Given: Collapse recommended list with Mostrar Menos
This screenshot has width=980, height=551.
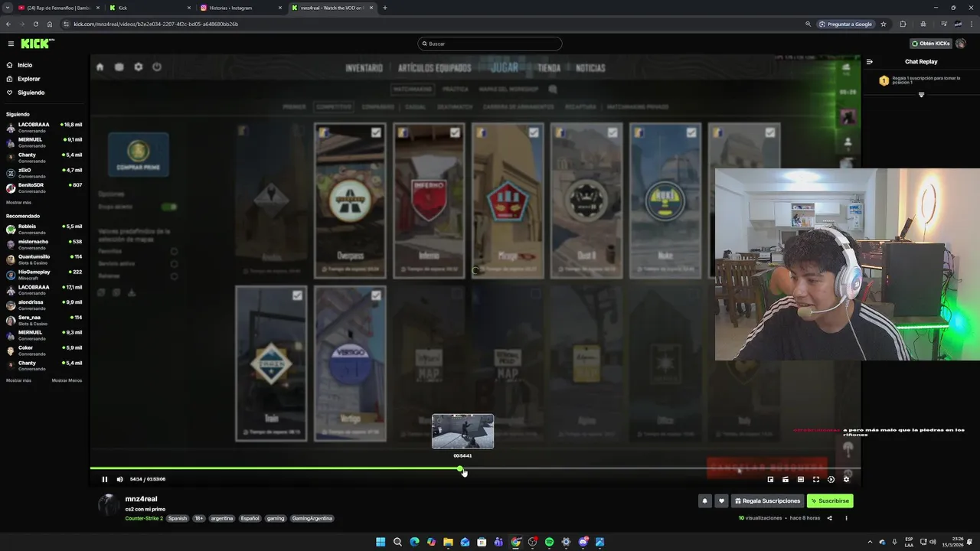Looking at the screenshot, I should coord(67,380).
